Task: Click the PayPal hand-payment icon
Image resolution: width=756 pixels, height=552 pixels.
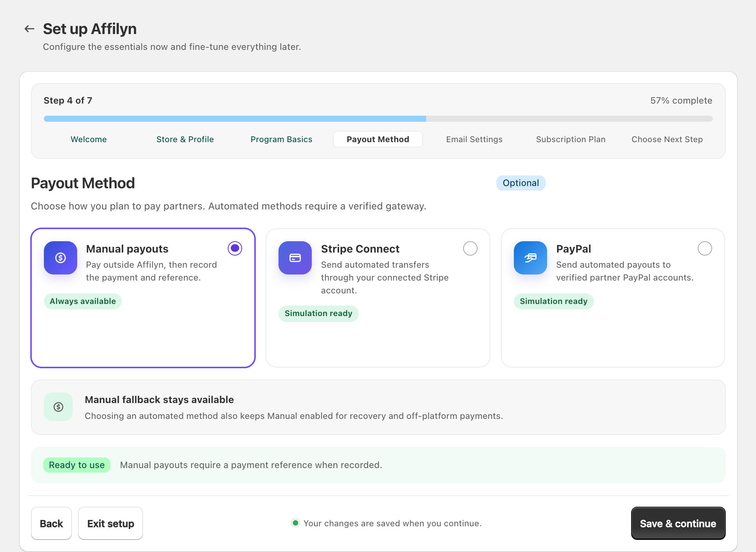Action: click(x=530, y=258)
